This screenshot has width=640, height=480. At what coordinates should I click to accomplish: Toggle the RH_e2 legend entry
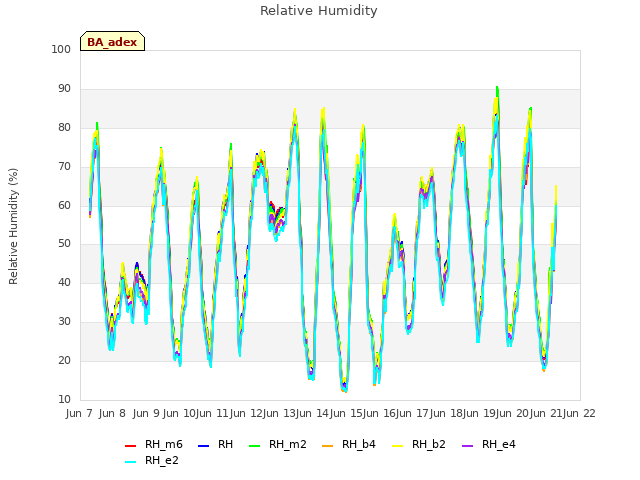pos(152,460)
